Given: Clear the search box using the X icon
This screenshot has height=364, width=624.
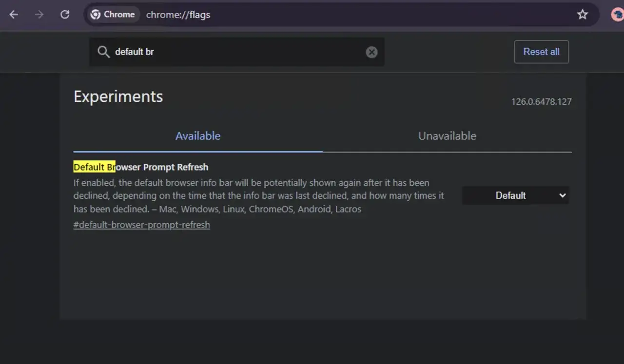Looking at the screenshot, I should point(371,52).
